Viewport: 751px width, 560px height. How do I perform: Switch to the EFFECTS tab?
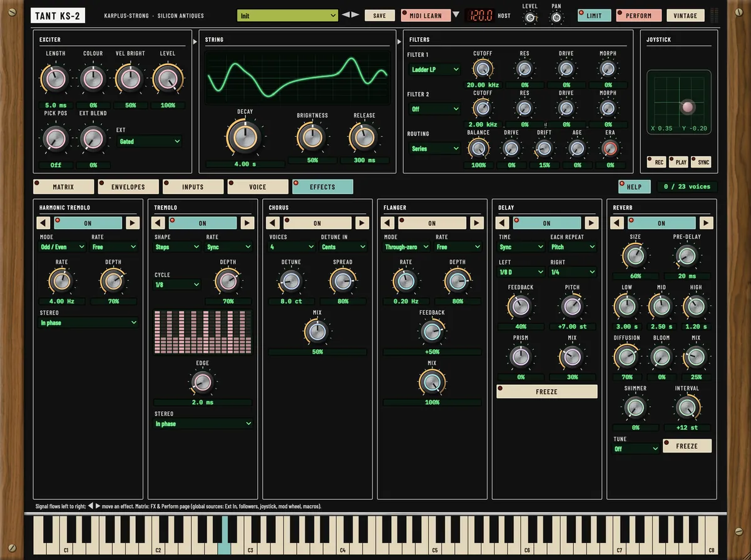coord(322,186)
